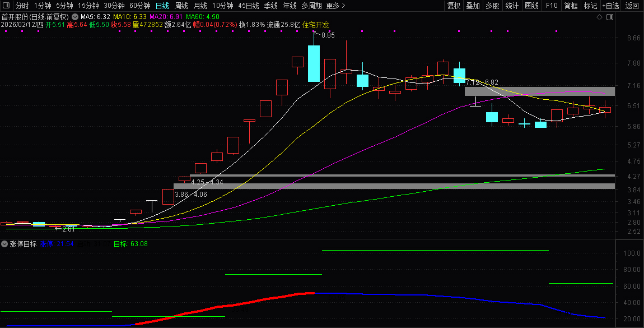The image size is (644, 328).
Task: Click the 返回 back button
Action: click(x=632, y=6)
